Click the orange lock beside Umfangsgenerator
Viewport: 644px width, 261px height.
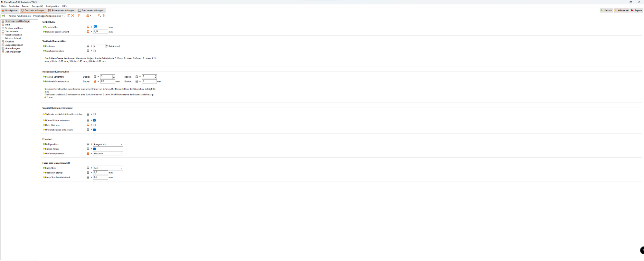click(x=88, y=154)
